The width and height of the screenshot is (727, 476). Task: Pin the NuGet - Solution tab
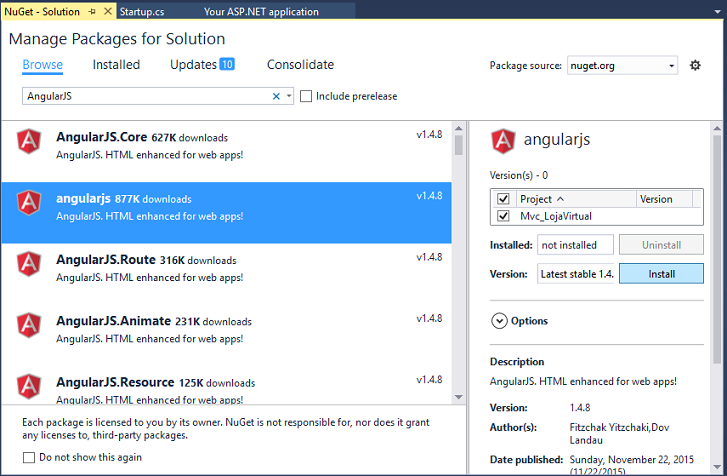[92, 12]
